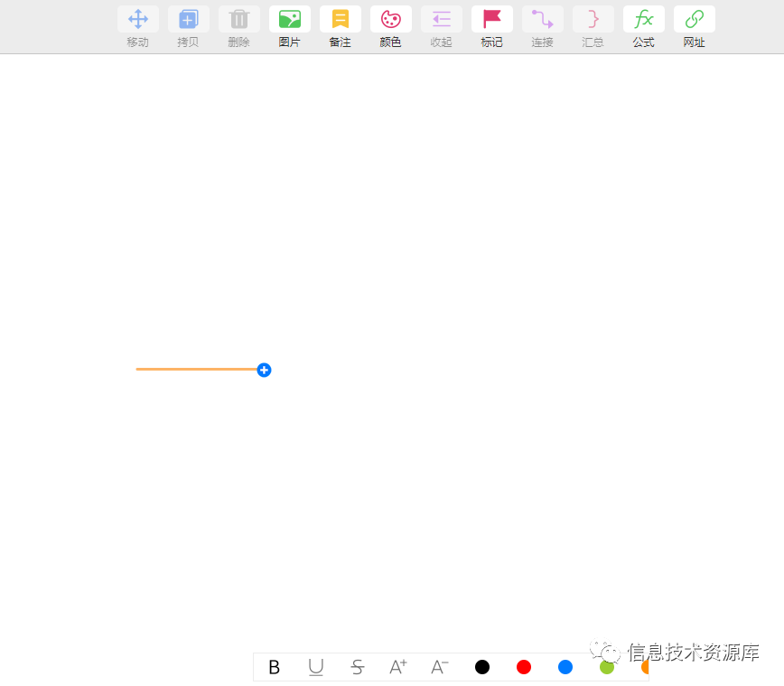
Task: Add a hyperlink using 网址 icon
Action: point(695,20)
